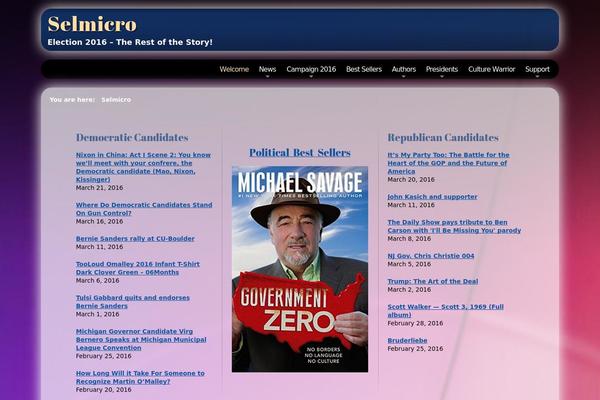The width and height of the screenshot is (600, 400).
Task: Open the Welcome menu item
Action: point(234,69)
